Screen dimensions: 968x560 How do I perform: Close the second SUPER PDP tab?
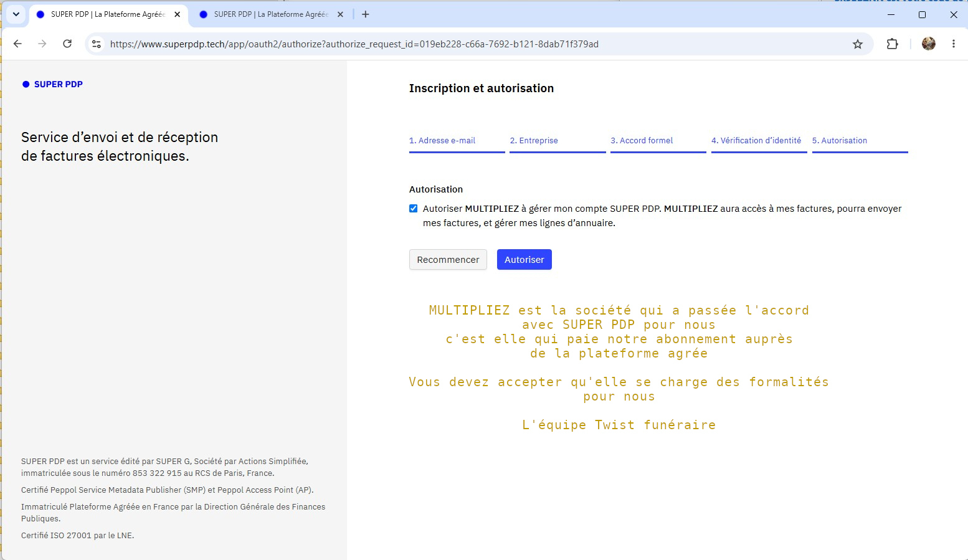pos(340,14)
